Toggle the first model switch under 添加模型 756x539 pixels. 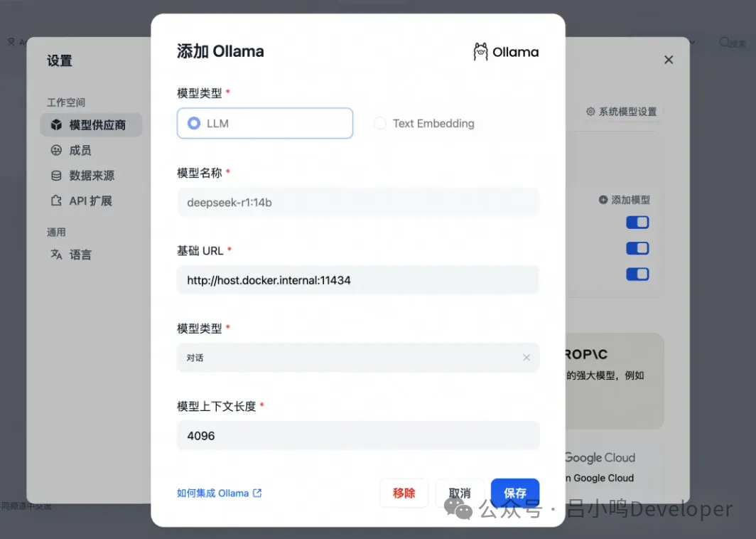[637, 223]
